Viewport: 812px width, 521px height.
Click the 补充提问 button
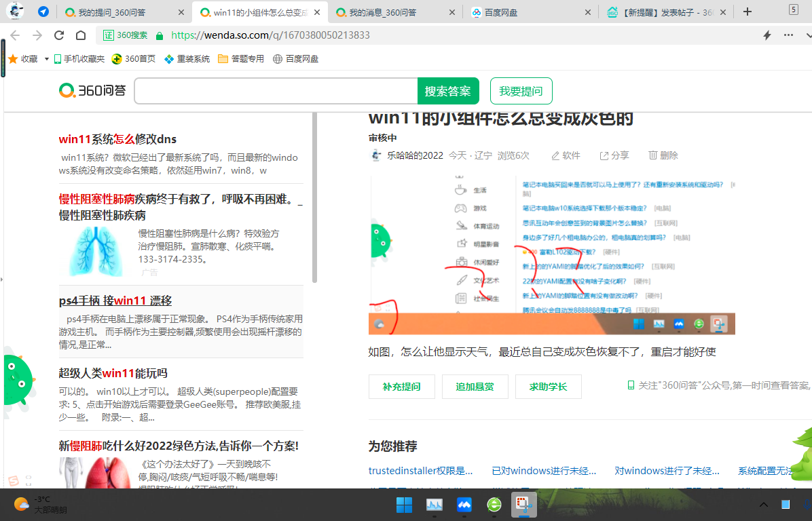[401, 387]
